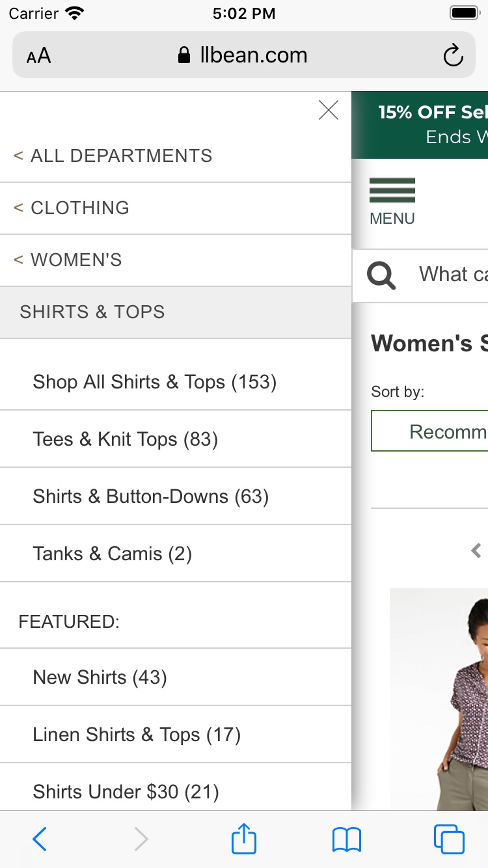
Task: Choose Shirts & Button-Downs
Action: (151, 496)
